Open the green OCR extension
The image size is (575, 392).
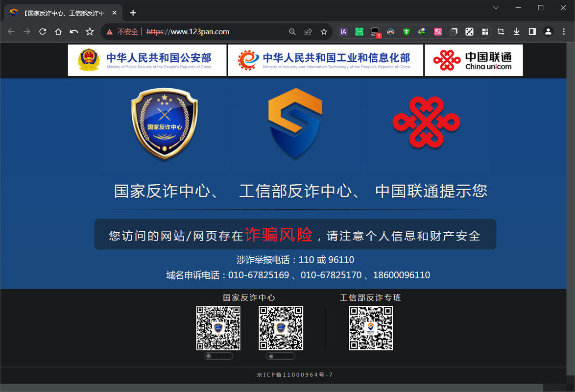(x=359, y=32)
